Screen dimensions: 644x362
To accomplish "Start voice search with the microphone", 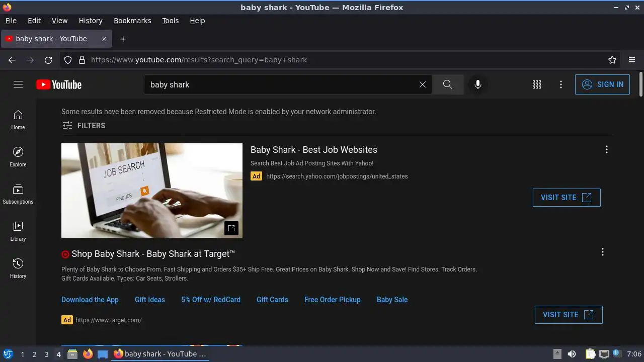I will pyautogui.click(x=478, y=84).
